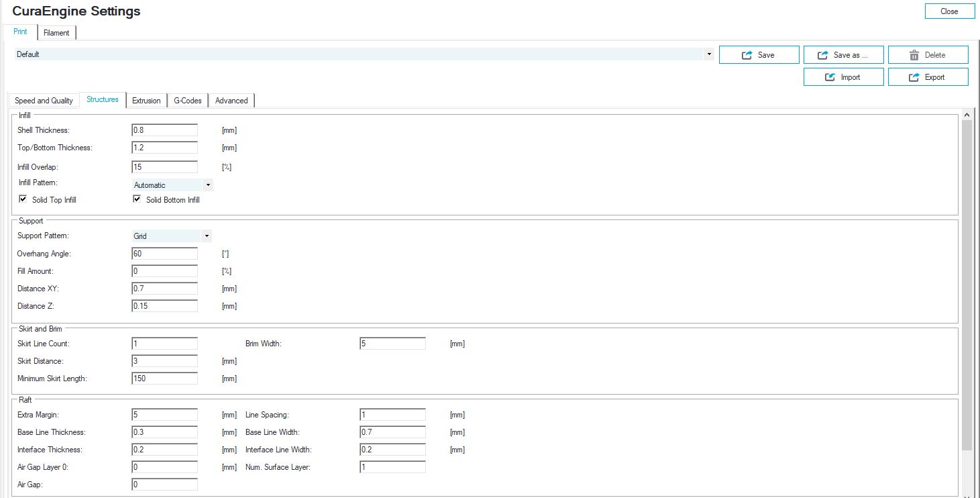The width and height of the screenshot is (980, 498).
Task: Click the Shell Thickness label
Action: pyautogui.click(x=44, y=130)
